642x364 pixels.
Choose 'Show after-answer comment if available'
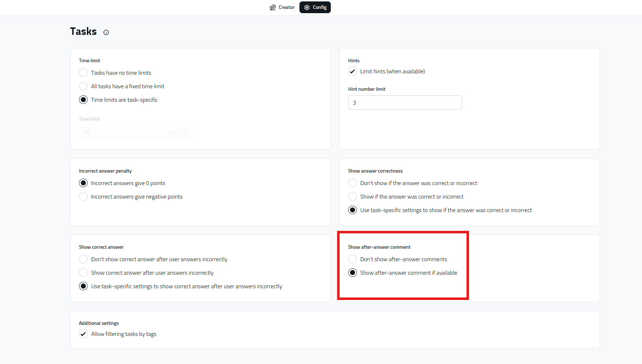(x=353, y=273)
